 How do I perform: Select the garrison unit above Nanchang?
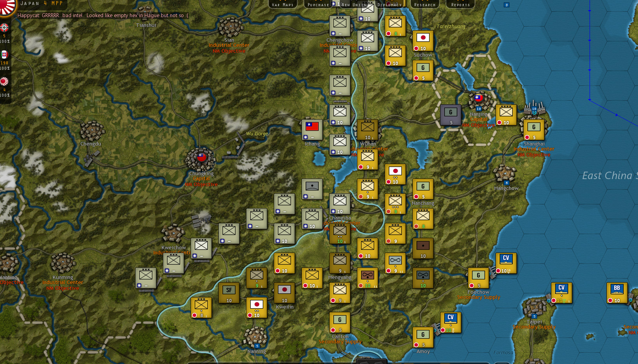(423, 189)
